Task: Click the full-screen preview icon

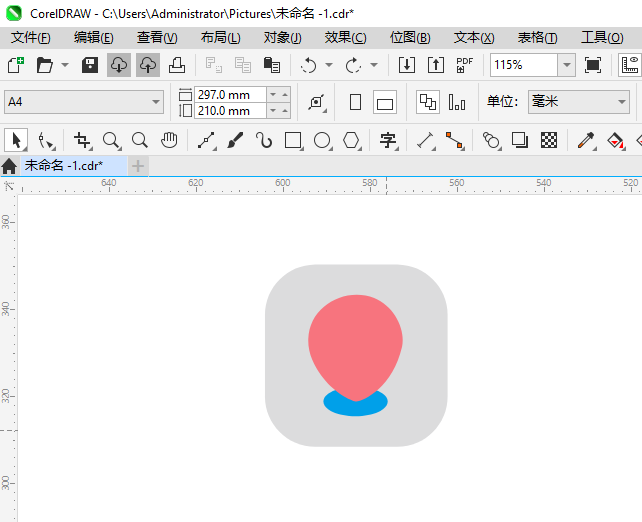Action: [x=593, y=65]
